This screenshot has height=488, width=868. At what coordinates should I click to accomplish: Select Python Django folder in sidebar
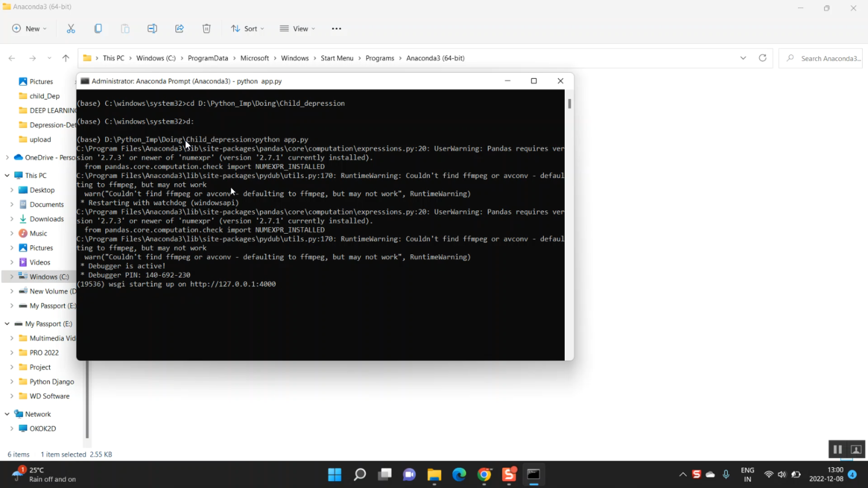pos(52,382)
